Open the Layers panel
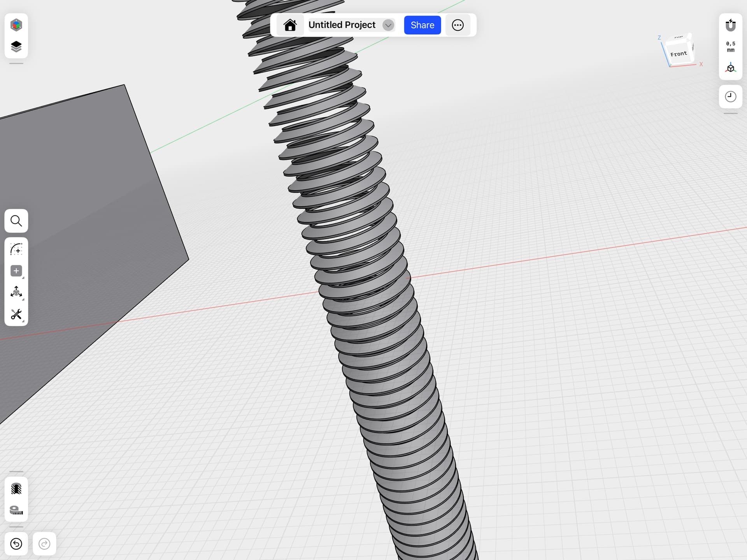747x560 pixels. pyautogui.click(x=16, y=47)
